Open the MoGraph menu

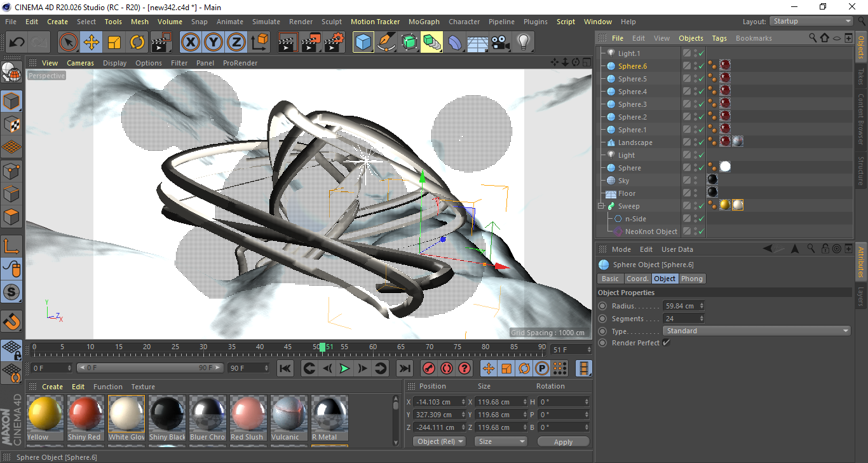[424, 22]
